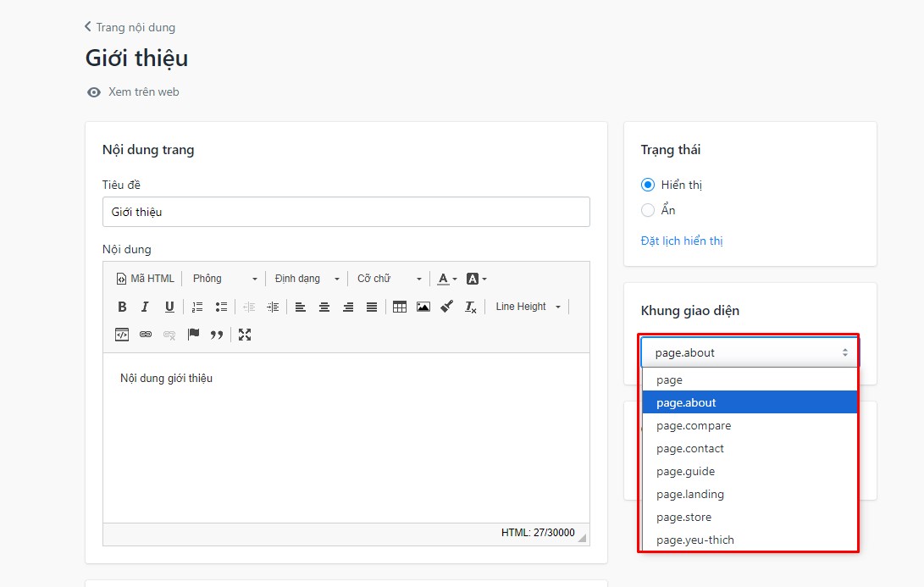Choose the page.about template option
This screenshot has width=924, height=587.
point(749,402)
